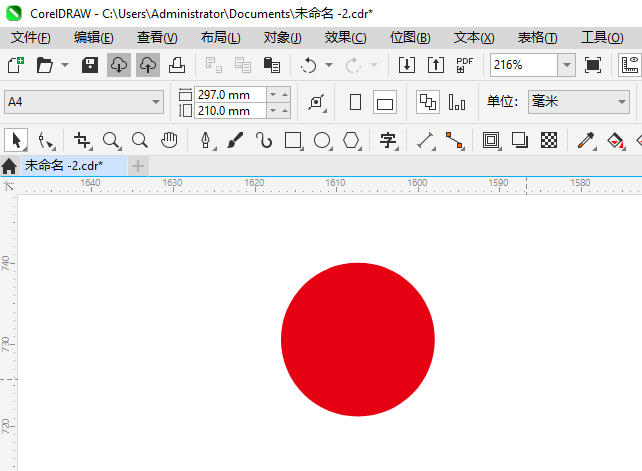
Task: Open the 文本(X) menu
Action: coord(474,38)
